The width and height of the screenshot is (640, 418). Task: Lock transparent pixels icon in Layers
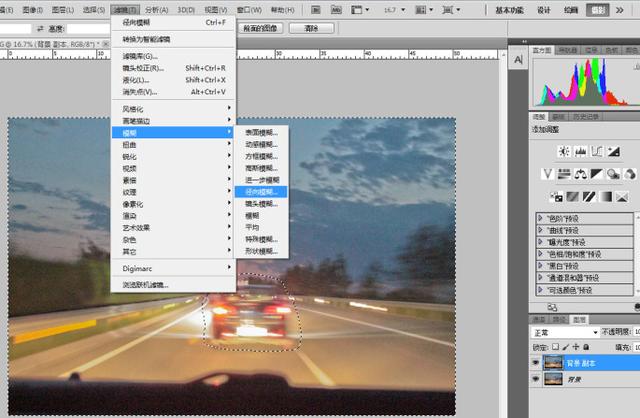pyautogui.click(x=556, y=347)
